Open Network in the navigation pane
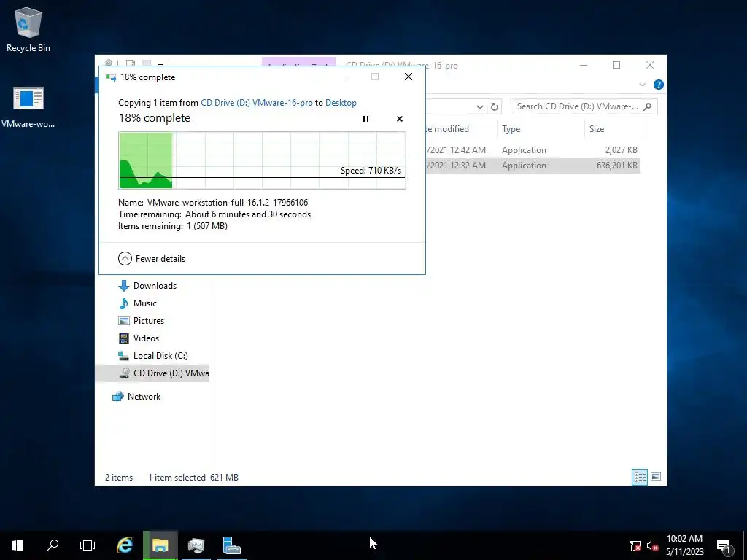Image resolution: width=747 pixels, height=560 pixels. click(x=144, y=397)
